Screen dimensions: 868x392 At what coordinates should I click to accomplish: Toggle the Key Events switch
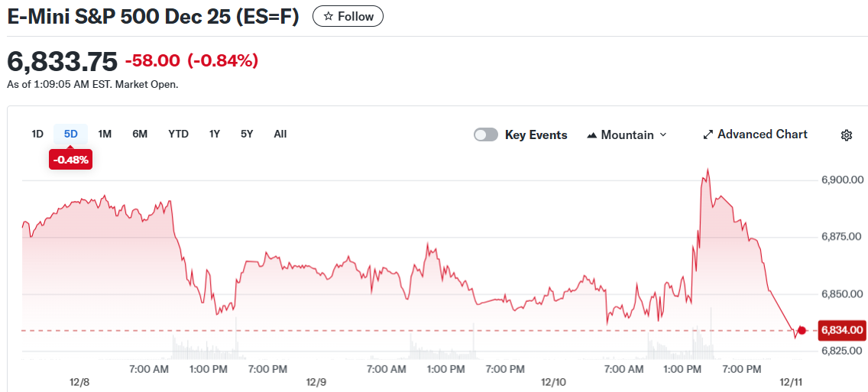(x=486, y=134)
